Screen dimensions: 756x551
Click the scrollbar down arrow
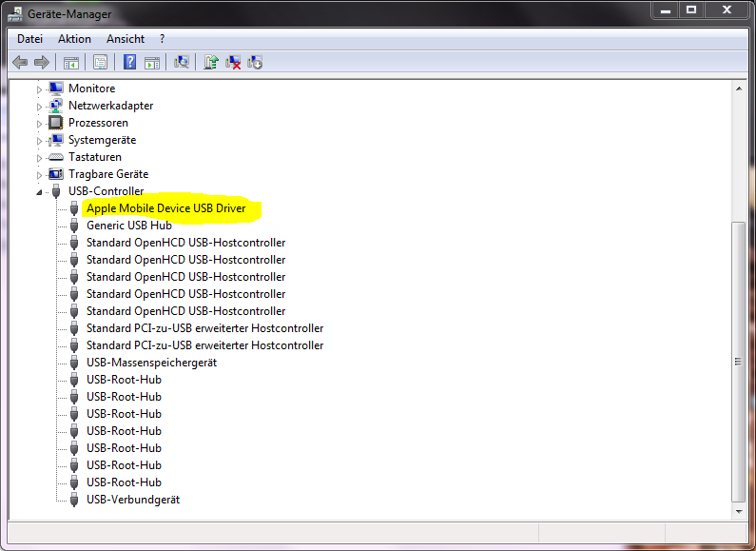click(739, 511)
